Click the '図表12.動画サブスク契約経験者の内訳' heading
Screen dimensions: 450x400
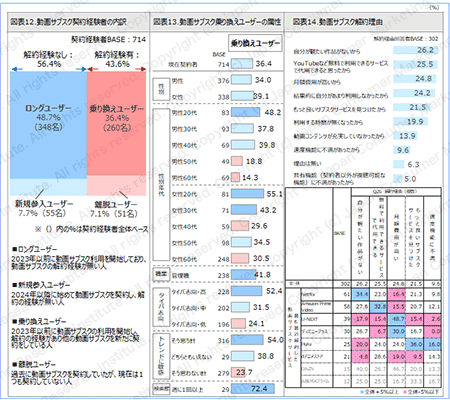[x=68, y=22]
